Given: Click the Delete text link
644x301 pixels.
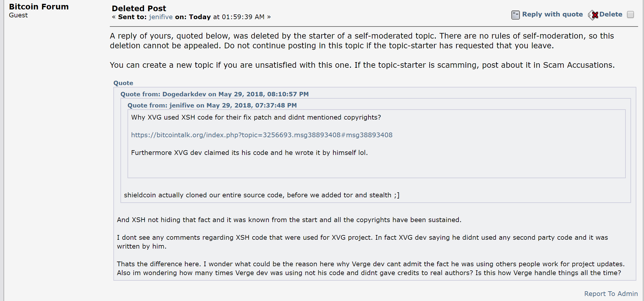Looking at the screenshot, I should 611,14.
